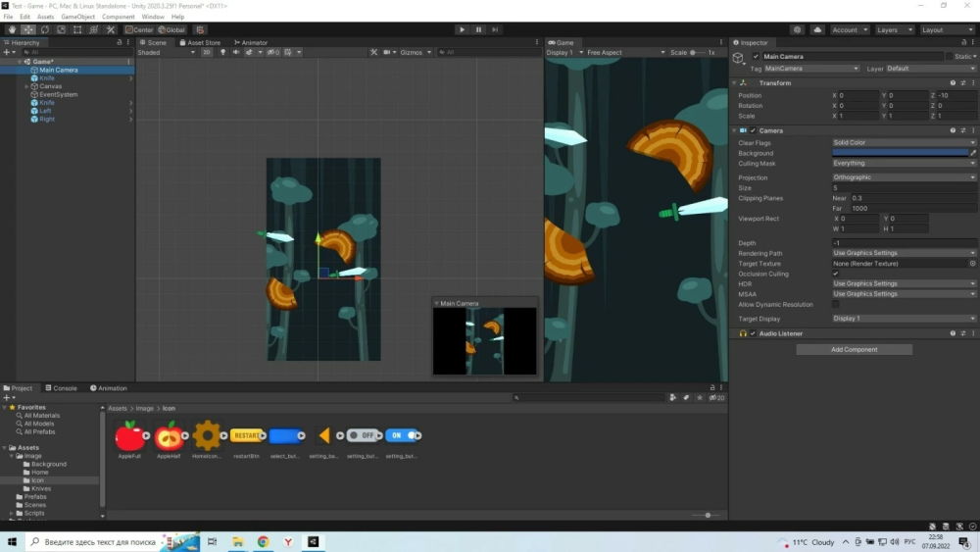Viewport: 980px width, 552px height.
Task: Enable Allow Dynamic Resolution checkbox
Action: pyautogui.click(x=836, y=305)
